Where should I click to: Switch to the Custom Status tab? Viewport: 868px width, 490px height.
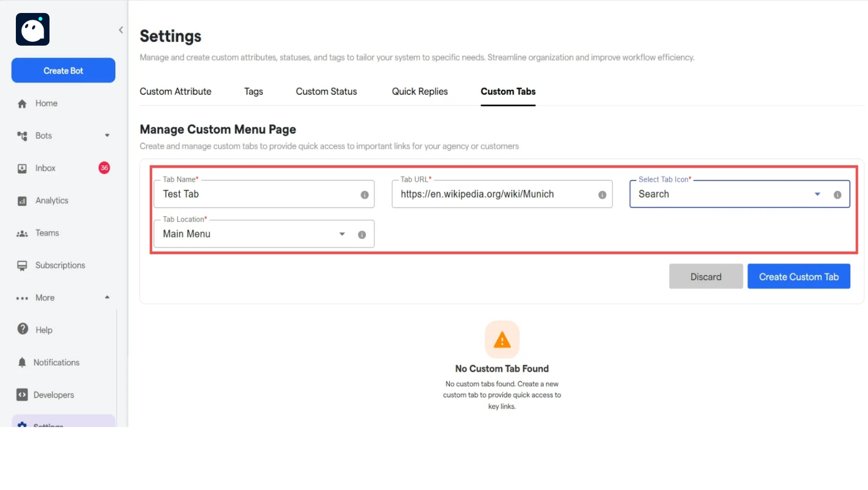click(326, 91)
